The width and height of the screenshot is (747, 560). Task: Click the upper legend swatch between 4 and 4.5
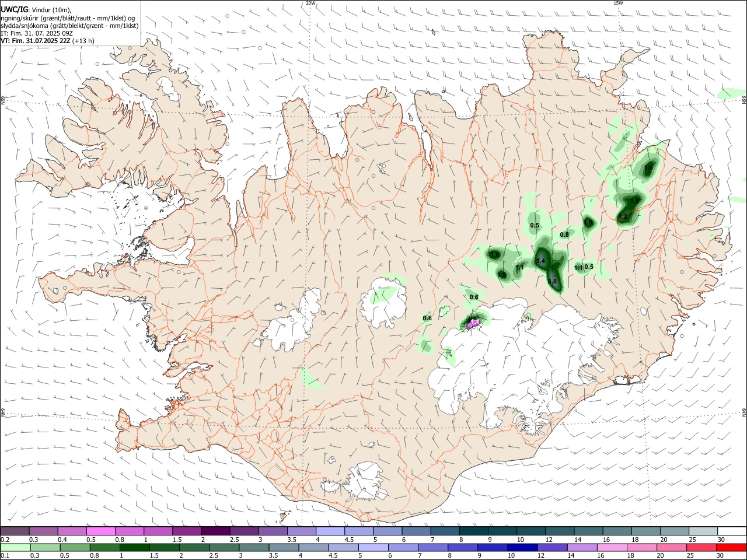click(x=330, y=531)
